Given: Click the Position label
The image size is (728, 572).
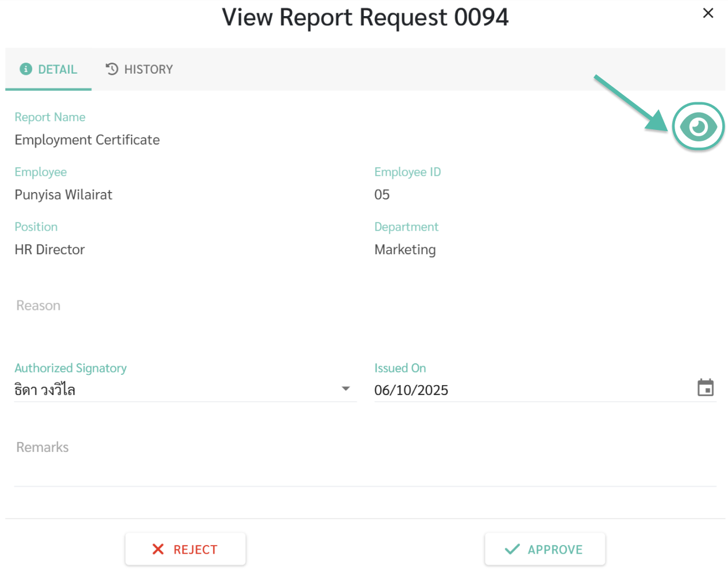Looking at the screenshot, I should point(36,227).
